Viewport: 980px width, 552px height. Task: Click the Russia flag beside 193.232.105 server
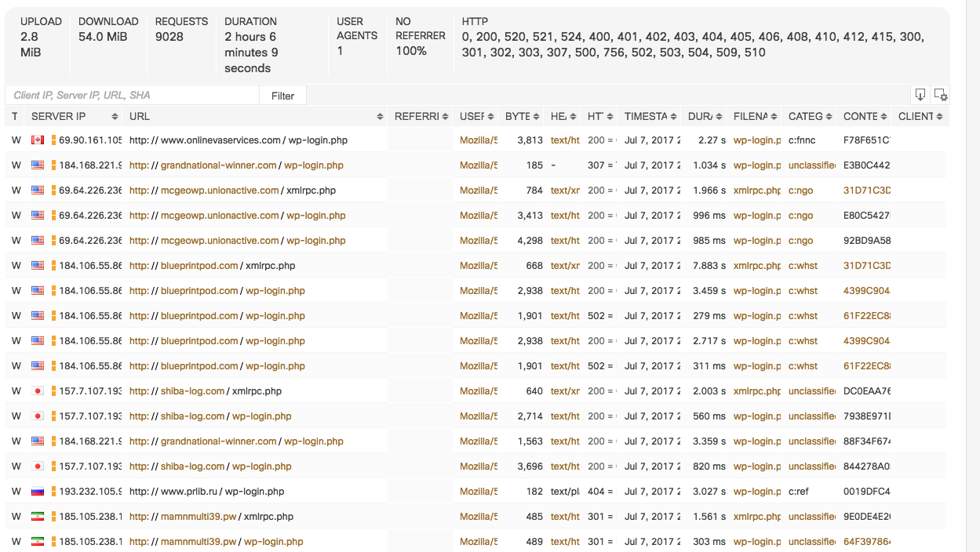37,492
